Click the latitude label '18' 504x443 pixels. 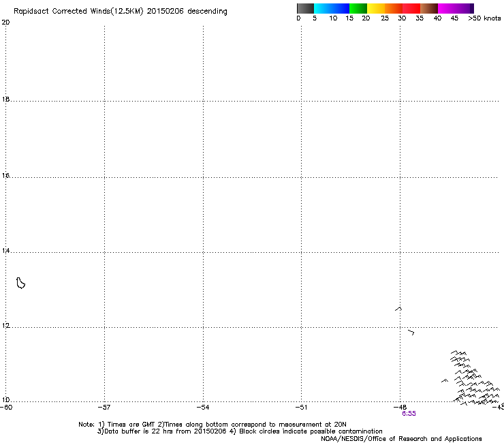(5, 99)
